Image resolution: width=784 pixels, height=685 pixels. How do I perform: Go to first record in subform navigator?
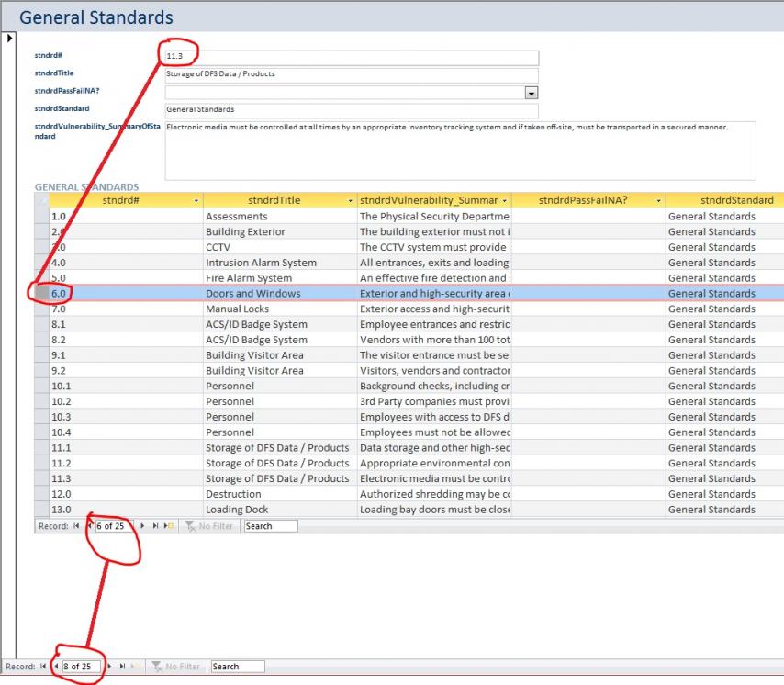tap(76, 526)
